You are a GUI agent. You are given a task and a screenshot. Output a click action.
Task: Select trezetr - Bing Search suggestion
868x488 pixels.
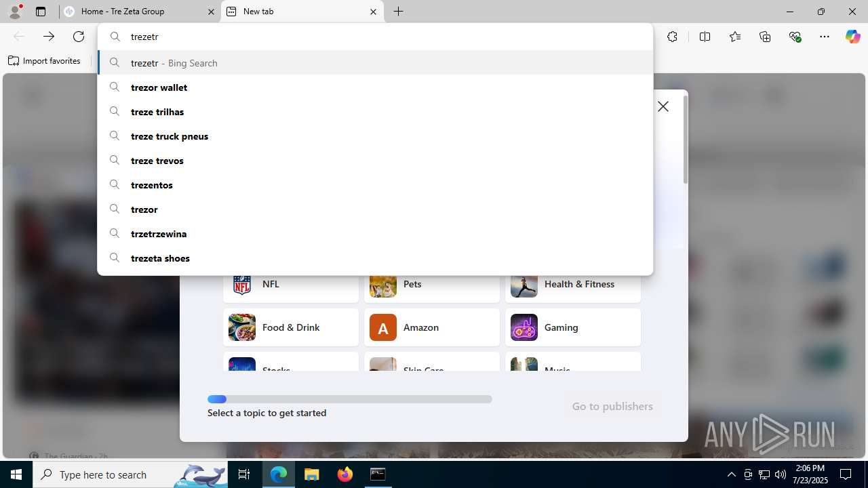pyautogui.click(x=375, y=63)
